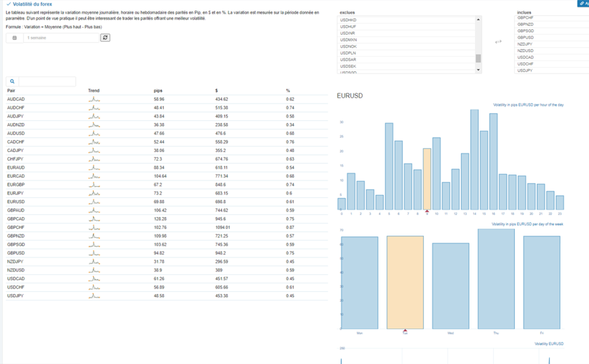Image resolution: width=589 pixels, height=364 pixels.
Task: Open the '1 semaine' period selector
Action: tap(61, 38)
